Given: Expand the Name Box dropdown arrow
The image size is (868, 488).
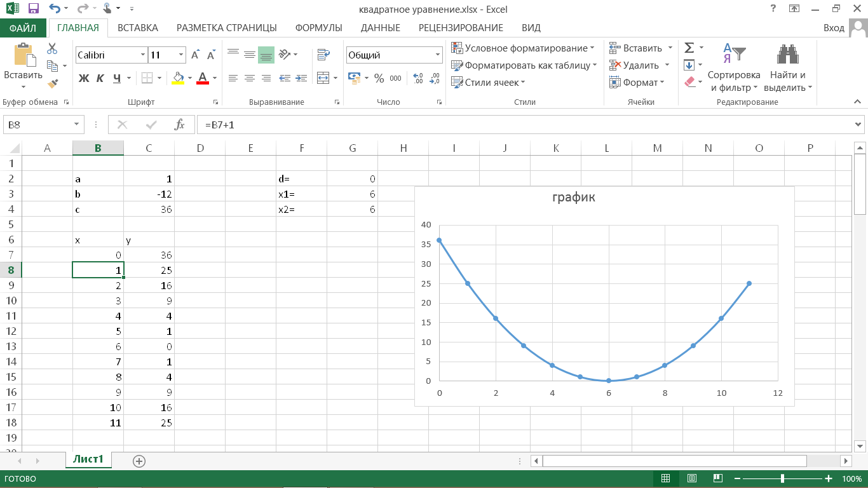Looking at the screenshot, I should pyautogui.click(x=78, y=125).
